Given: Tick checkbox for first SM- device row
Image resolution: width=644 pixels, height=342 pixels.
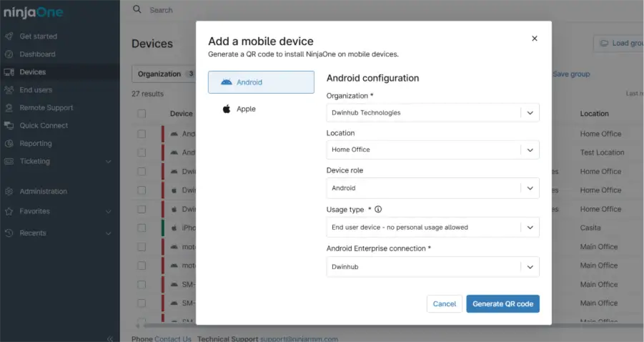Looking at the screenshot, I should click(x=142, y=285).
